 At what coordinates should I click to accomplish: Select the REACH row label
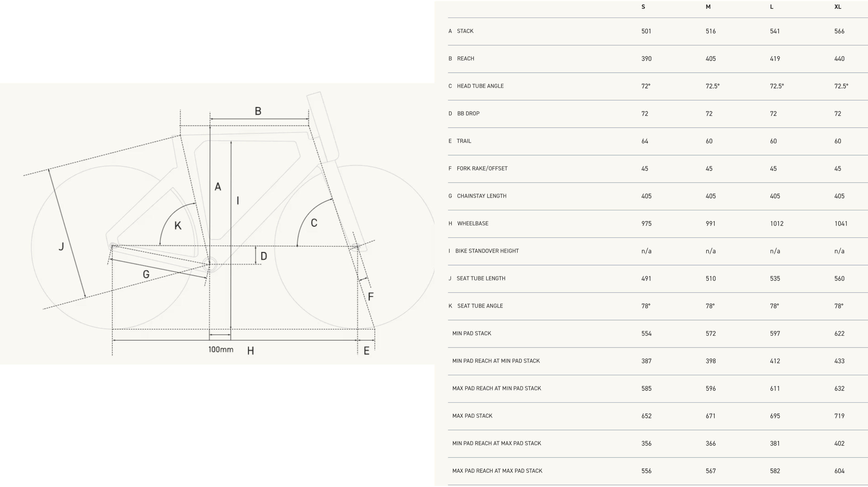click(465, 59)
